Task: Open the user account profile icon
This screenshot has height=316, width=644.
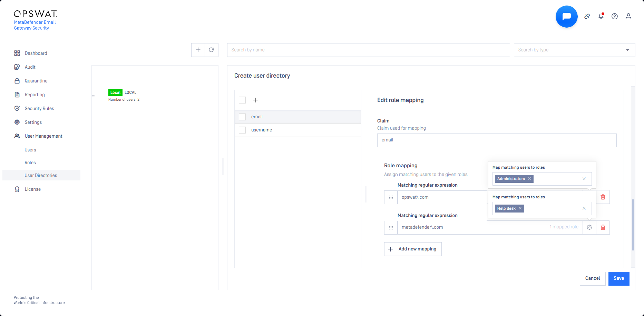Action: (x=628, y=16)
